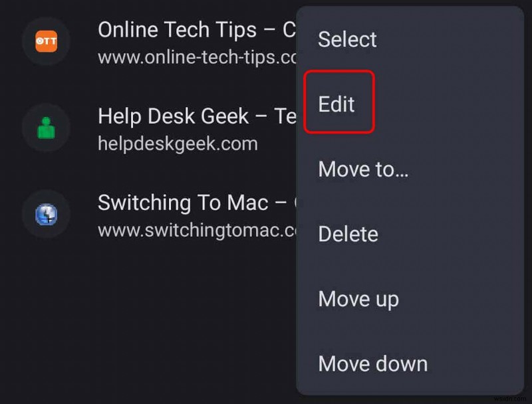Choose Move down from the menu
Viewport: 532px width, 404px height.
tap(372, 363)
